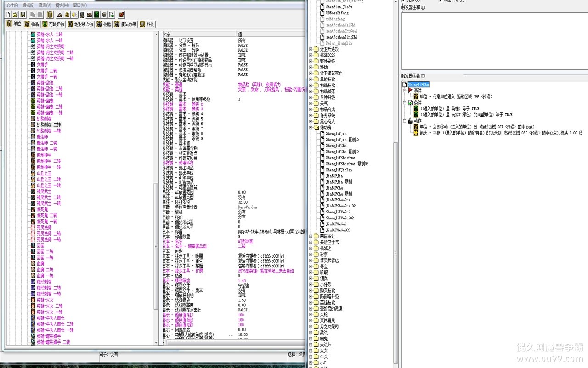Open Campaign Editor toolbar icon

(90, 15)
